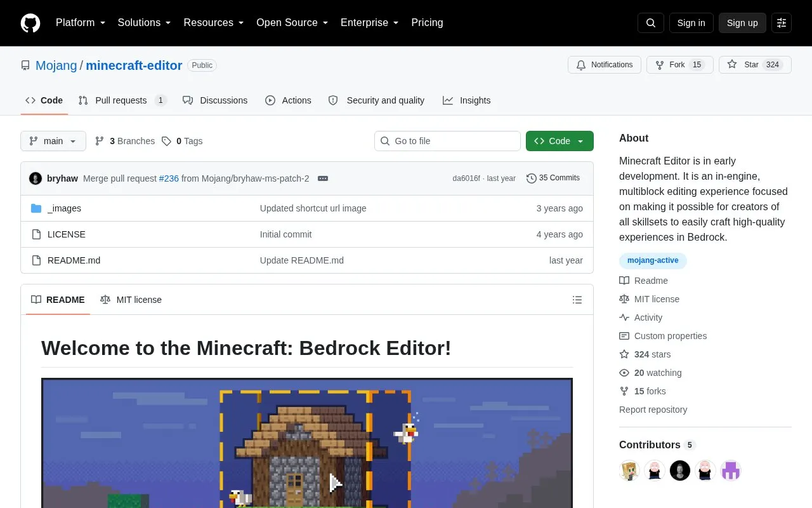Viewport: 812px width, 508px height.
Task: Switch to the Code tab
Action: 44,100
